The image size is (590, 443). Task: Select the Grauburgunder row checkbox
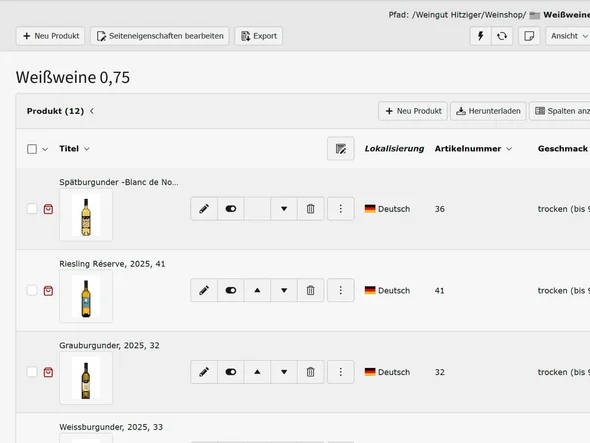pos(32,372)
